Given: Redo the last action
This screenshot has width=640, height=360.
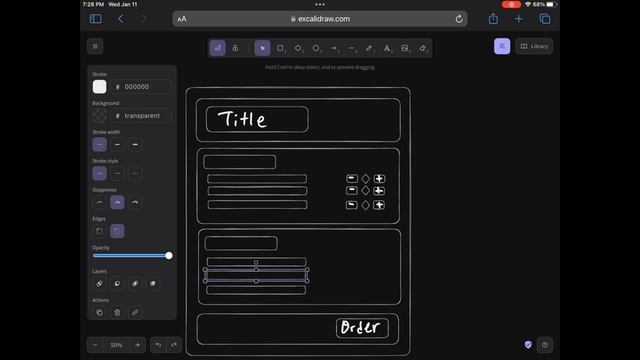Looking at the screenshot, I should [174, 345].
